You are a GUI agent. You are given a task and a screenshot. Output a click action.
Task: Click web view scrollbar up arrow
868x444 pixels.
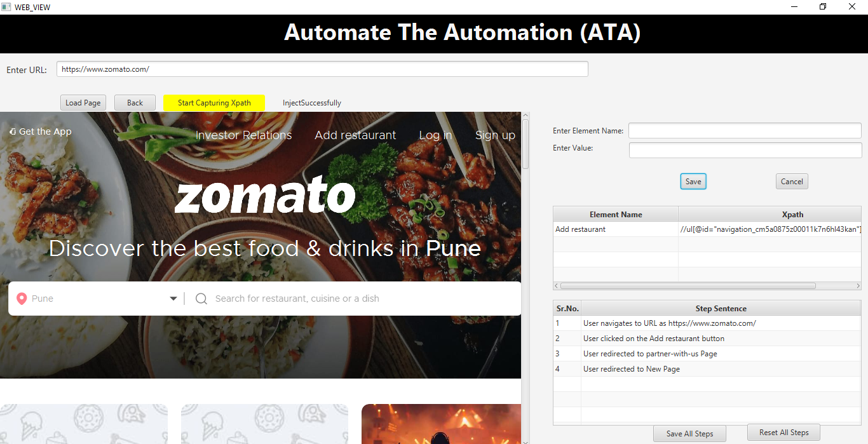pos(526,116)
